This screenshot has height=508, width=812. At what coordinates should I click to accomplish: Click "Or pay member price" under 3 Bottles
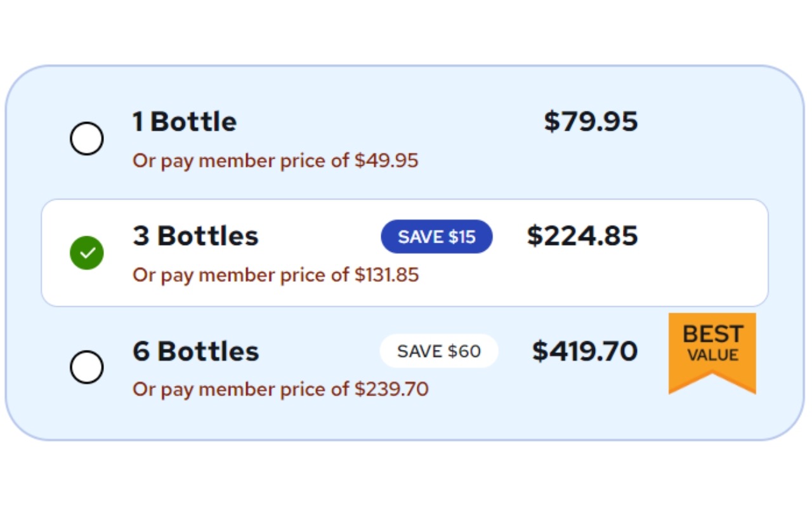pos(241,275)
